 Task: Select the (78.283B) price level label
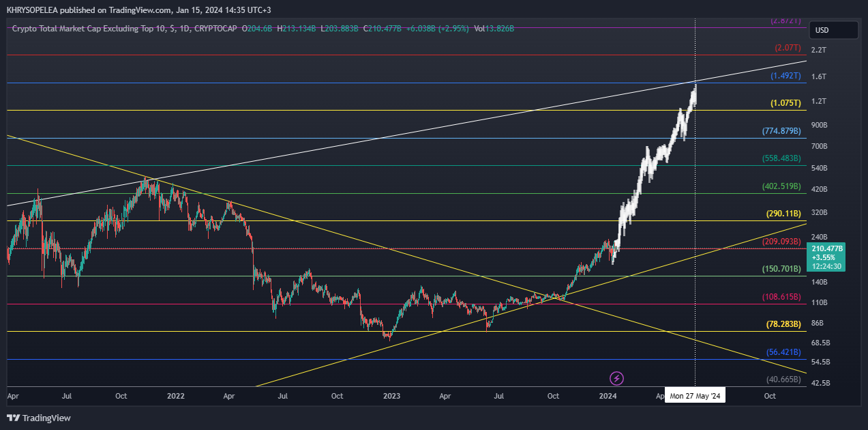(783, 324)
